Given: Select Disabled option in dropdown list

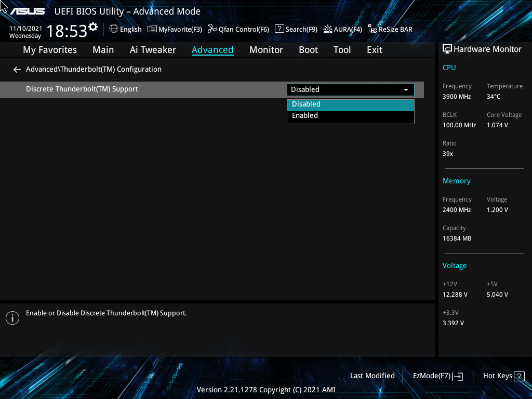Looking at the screenshot, I should [x=351, y=105].
